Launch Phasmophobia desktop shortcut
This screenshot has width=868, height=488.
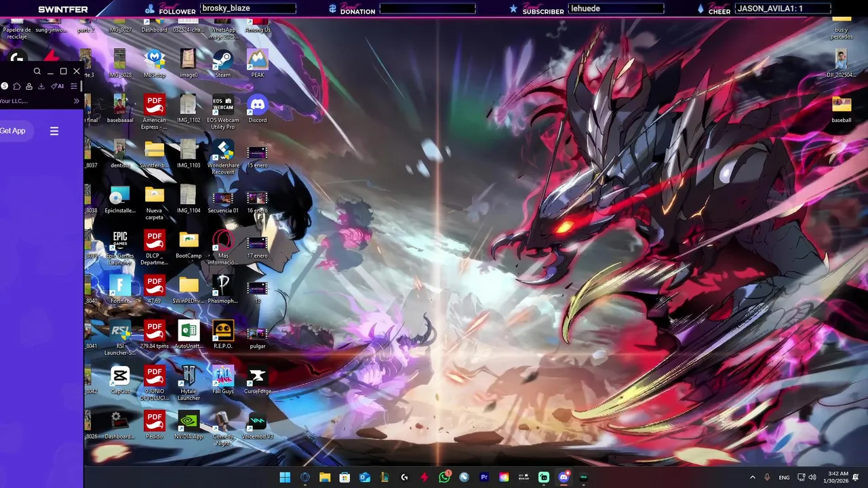pos(222,289)
